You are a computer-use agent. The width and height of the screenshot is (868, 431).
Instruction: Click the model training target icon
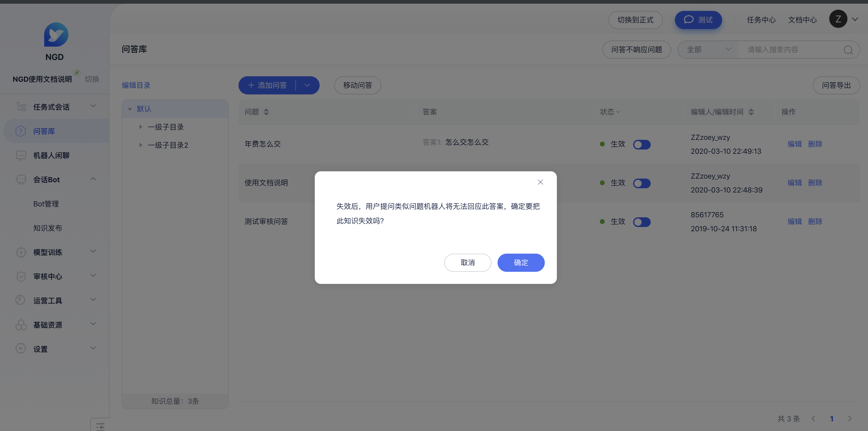(21, 252)
